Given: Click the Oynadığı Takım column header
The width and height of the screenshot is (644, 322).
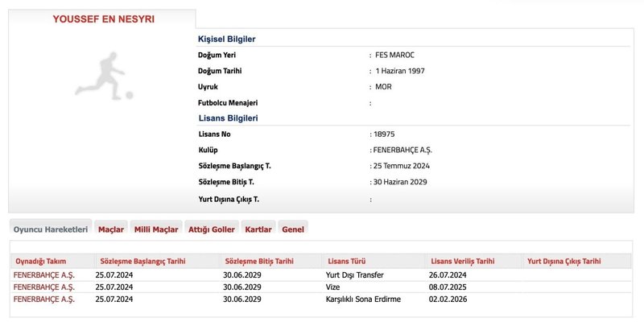Looking at the screenshot, I should click(x=40, y=262).
